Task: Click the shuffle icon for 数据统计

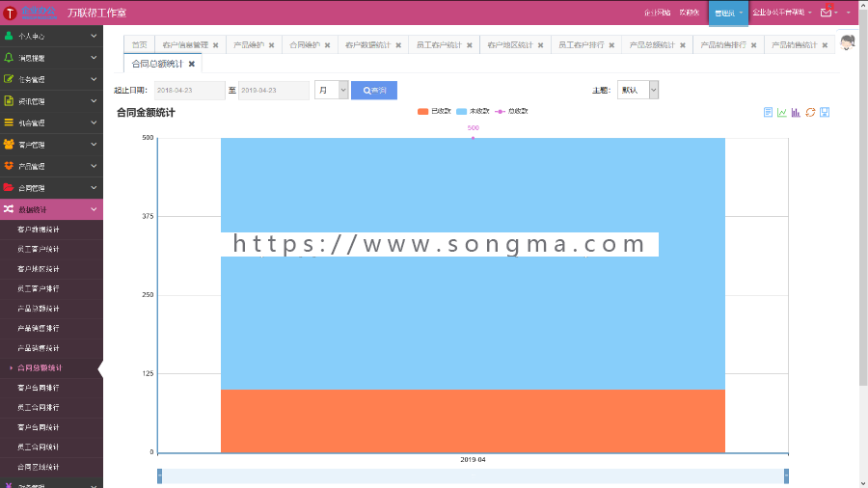Action: [9, 209]
